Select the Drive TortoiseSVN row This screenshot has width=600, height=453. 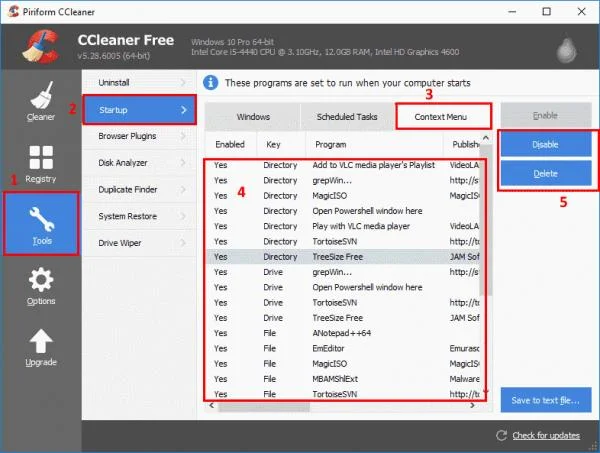[x=343, y=303]
